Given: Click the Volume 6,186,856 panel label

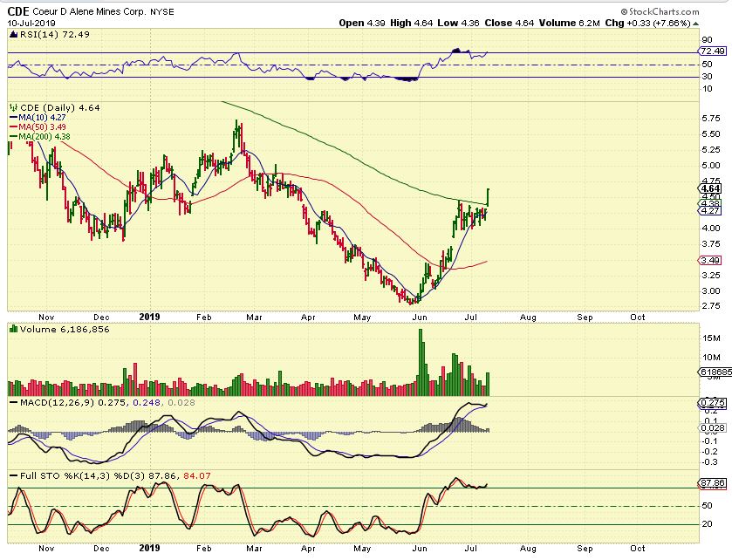Looking at the screenshot, I should 65,330.
